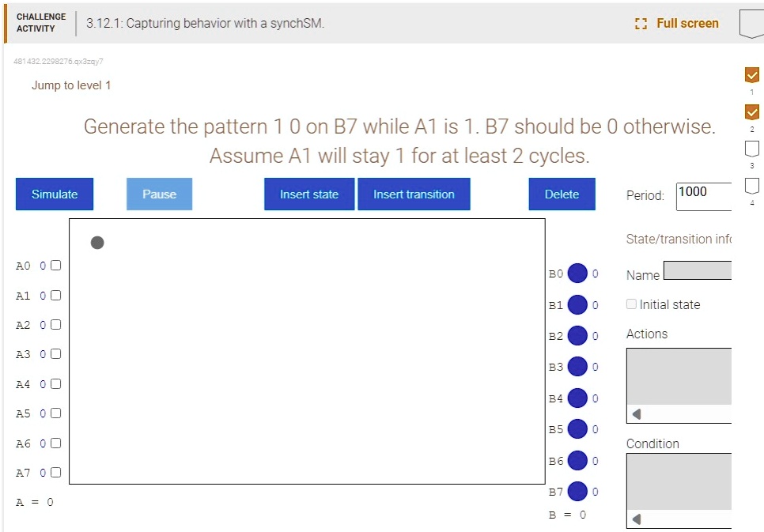The image size is (764, 532).
Task: Click the B7 output indicator circle
Action: click(577, 491)
